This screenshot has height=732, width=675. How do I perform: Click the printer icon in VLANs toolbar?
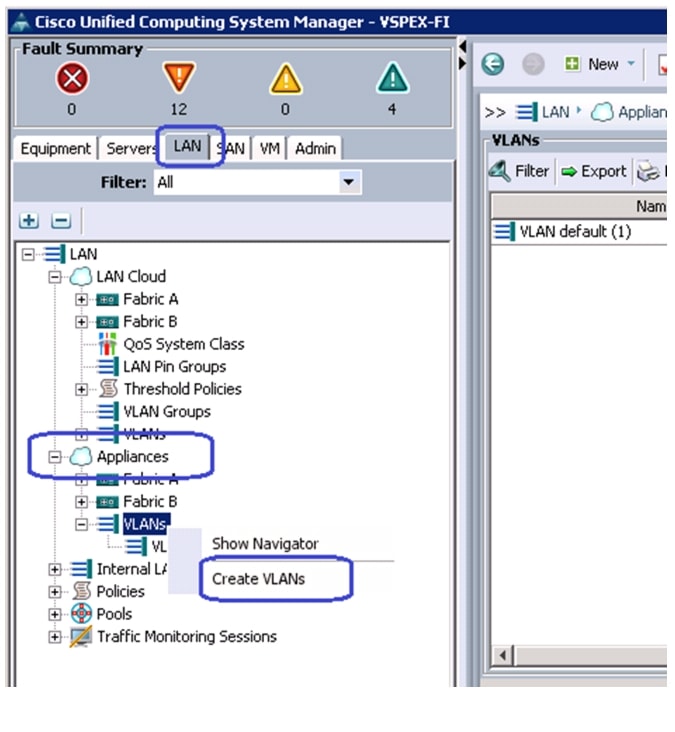click(x=648, y=171)
